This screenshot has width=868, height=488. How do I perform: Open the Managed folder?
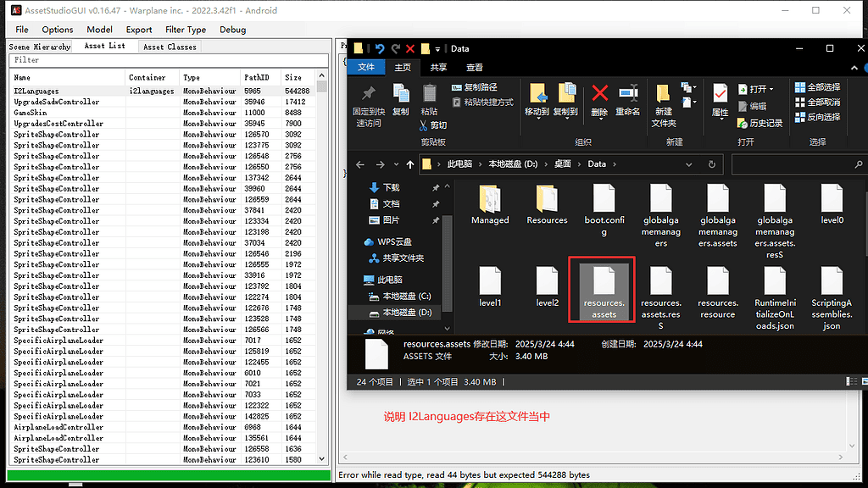490,205
